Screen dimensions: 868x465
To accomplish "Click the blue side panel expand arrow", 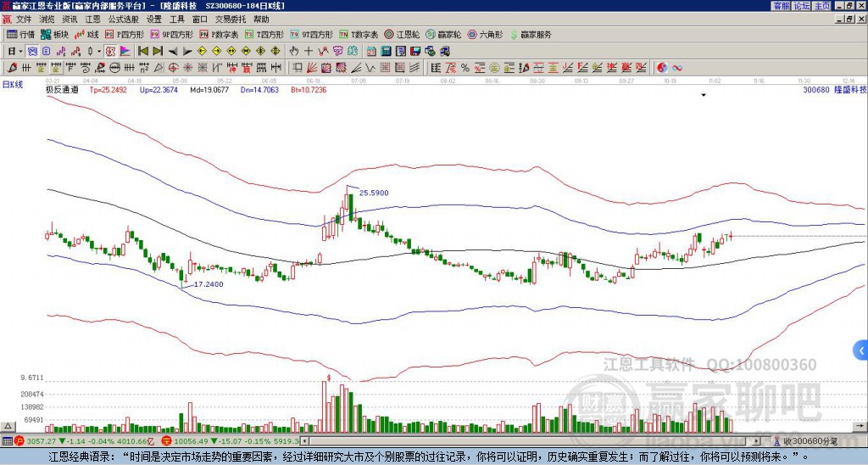I will tap(860, 350).
